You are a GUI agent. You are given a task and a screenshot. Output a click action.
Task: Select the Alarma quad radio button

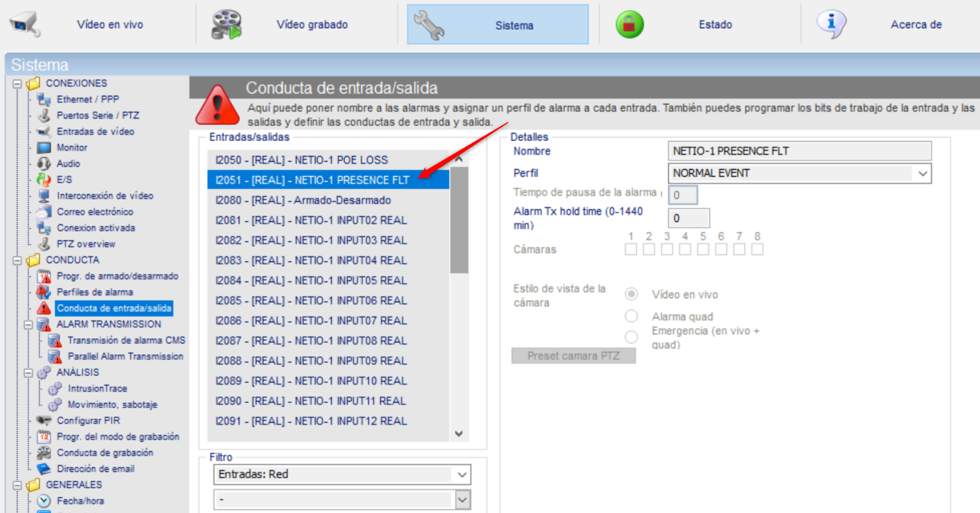point(631,316)
